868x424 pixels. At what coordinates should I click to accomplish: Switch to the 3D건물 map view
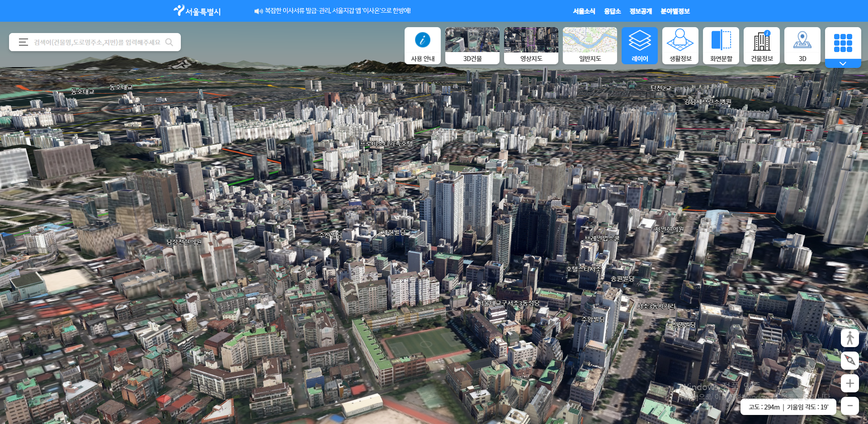point(472,46)
